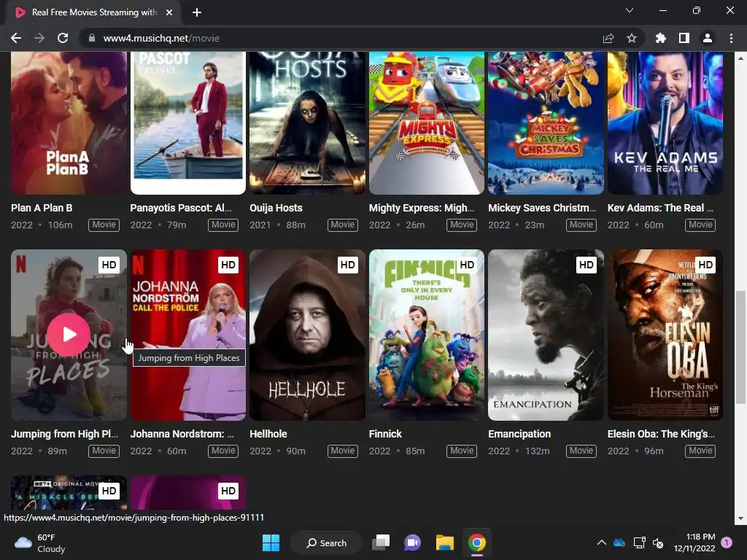This screenshot has width=747, height=560.
Task: Show hidden system tray icons
Action: (x=602, y=542)
